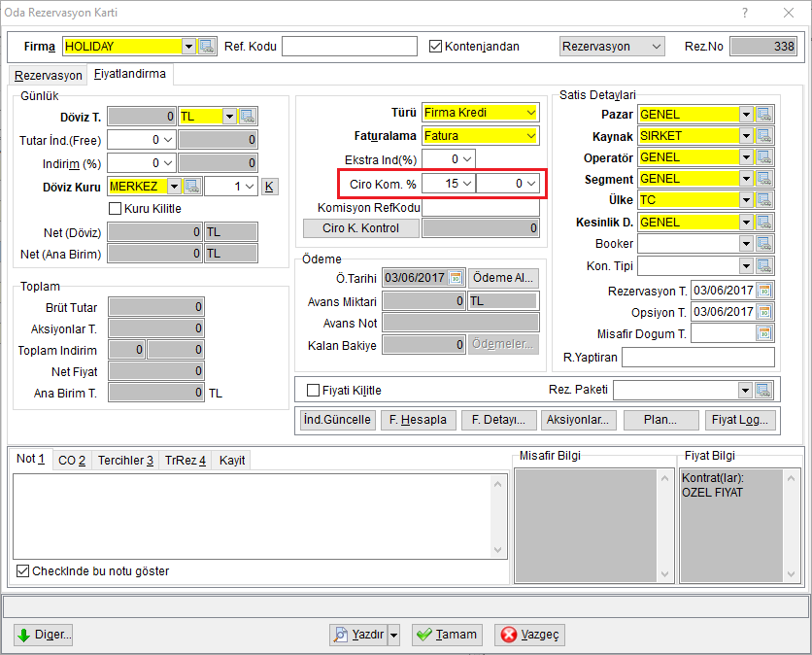Click İnd.Güncelle button
This screenshot has height=655, width=812.
tap(337, 420)
